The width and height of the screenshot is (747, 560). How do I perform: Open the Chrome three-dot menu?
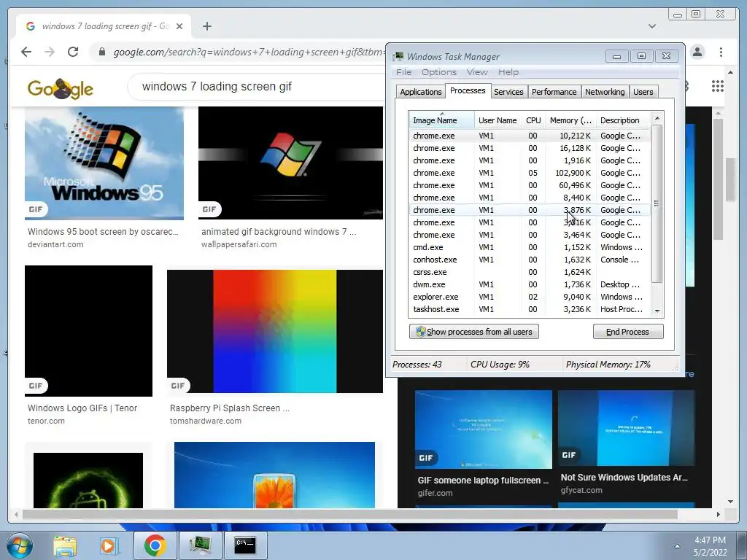tap(721, 52)
